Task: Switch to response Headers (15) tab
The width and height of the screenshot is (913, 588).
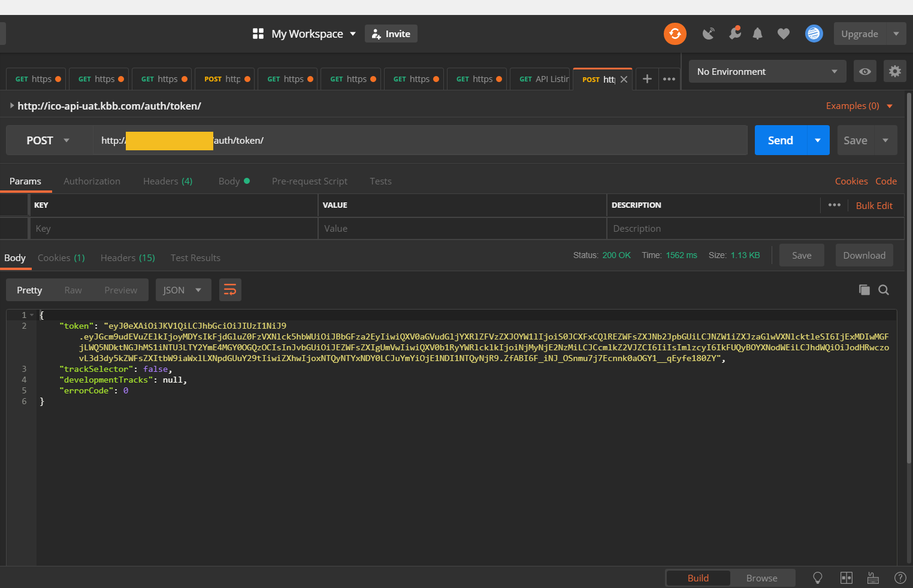Action: [x=128, y=257]
